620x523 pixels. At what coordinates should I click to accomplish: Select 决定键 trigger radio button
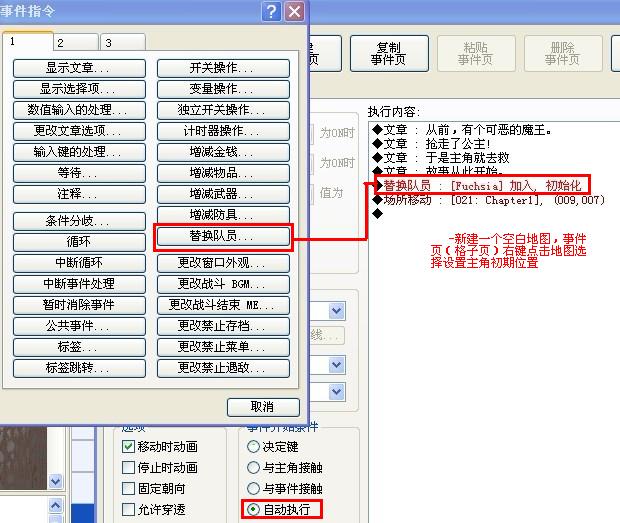click(x=253, y=447)
